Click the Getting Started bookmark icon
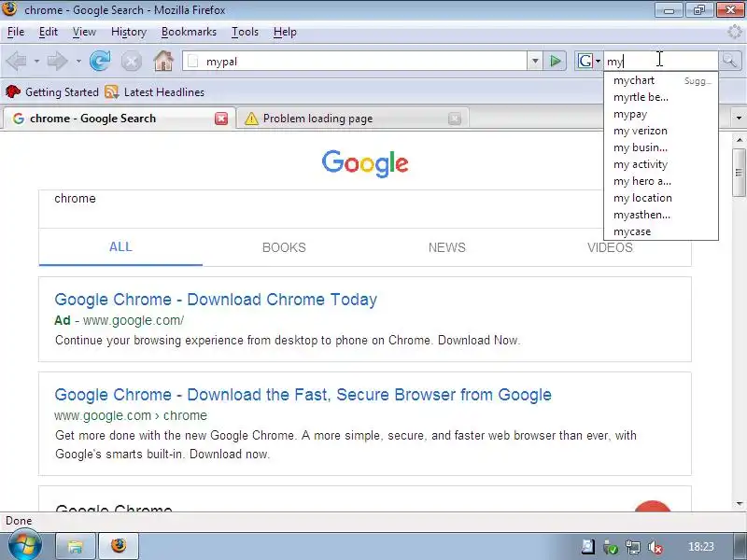747x560 pixels. (x=13, y=91)
